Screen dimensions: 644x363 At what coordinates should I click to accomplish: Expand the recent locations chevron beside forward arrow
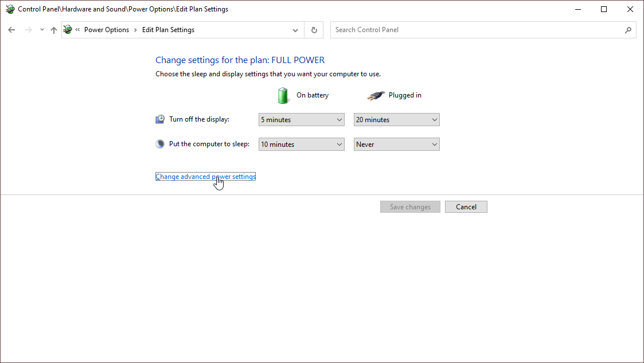click(41, 30)
